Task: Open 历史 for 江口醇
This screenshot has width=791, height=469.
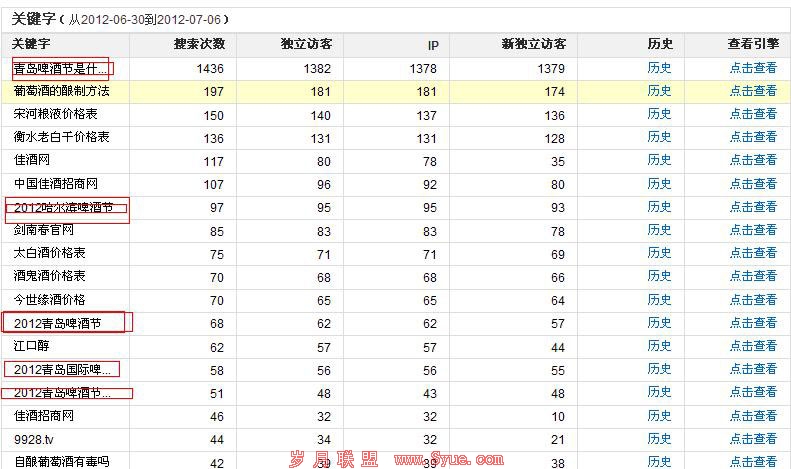Action: coord(659,346)
